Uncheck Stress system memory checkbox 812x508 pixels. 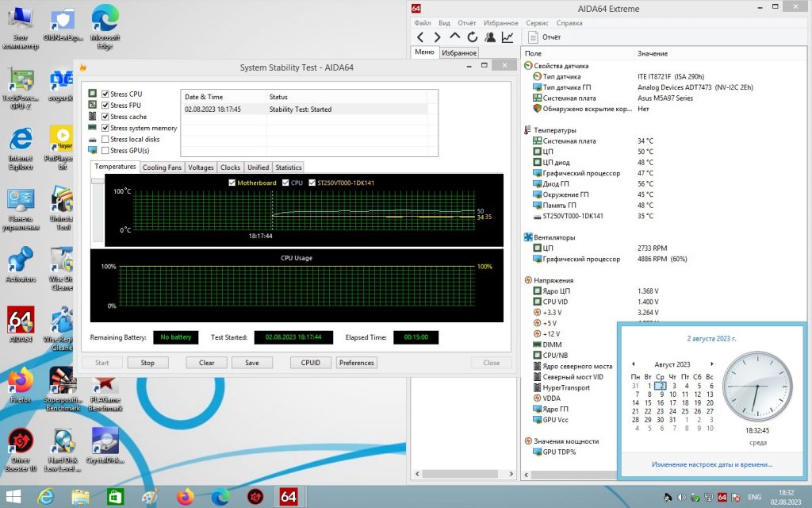(105, 128)
